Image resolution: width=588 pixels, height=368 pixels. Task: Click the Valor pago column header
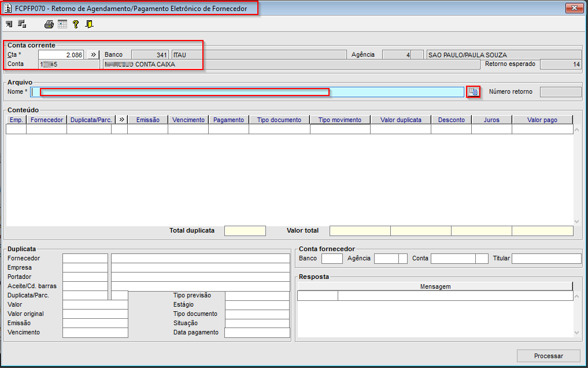click(x=542, y=120)
